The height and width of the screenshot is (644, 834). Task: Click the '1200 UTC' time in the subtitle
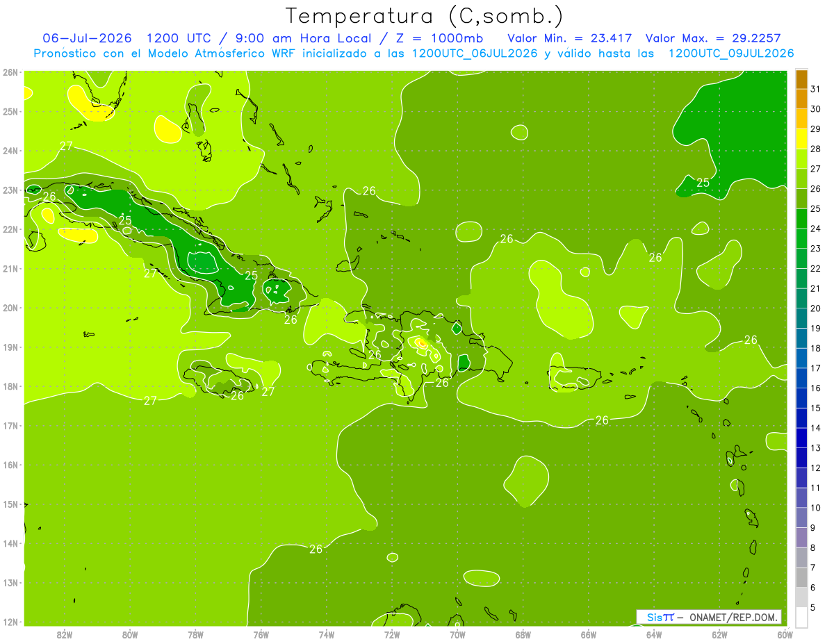point(179,38)
